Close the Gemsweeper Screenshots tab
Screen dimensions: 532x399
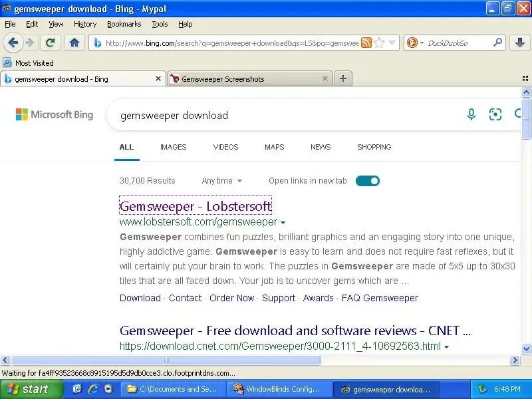point(325,78)
